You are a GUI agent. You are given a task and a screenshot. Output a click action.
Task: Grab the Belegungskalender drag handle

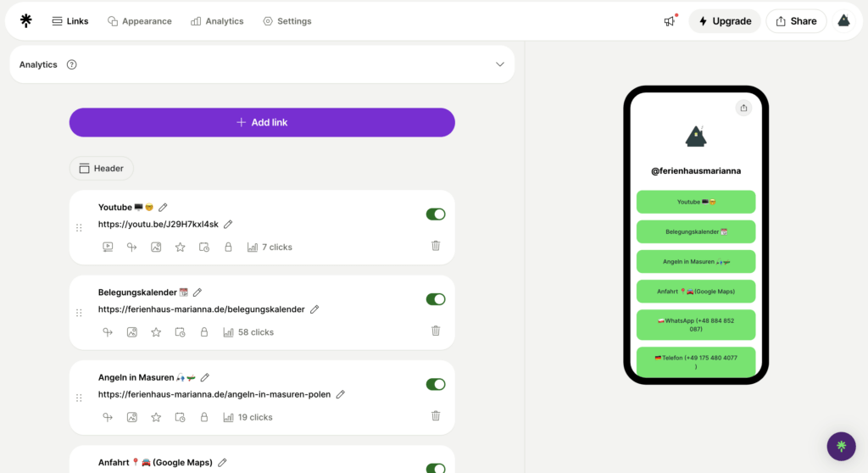click(79, 313)
